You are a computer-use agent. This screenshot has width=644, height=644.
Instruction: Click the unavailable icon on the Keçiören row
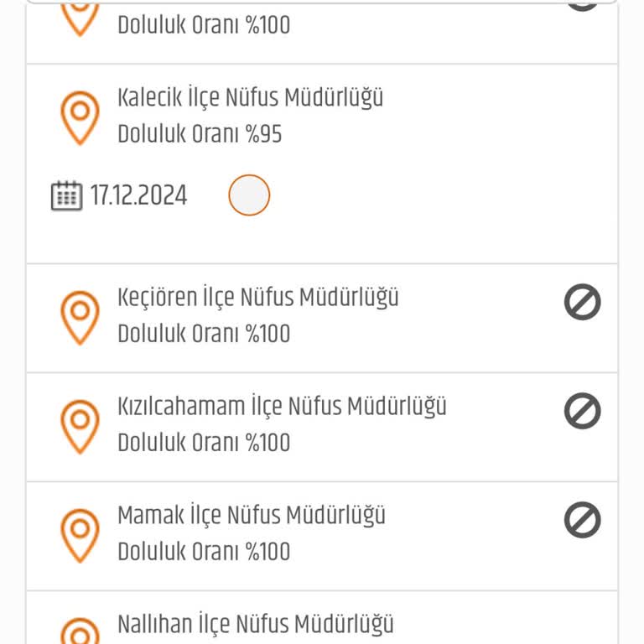(x=582, y=302)
